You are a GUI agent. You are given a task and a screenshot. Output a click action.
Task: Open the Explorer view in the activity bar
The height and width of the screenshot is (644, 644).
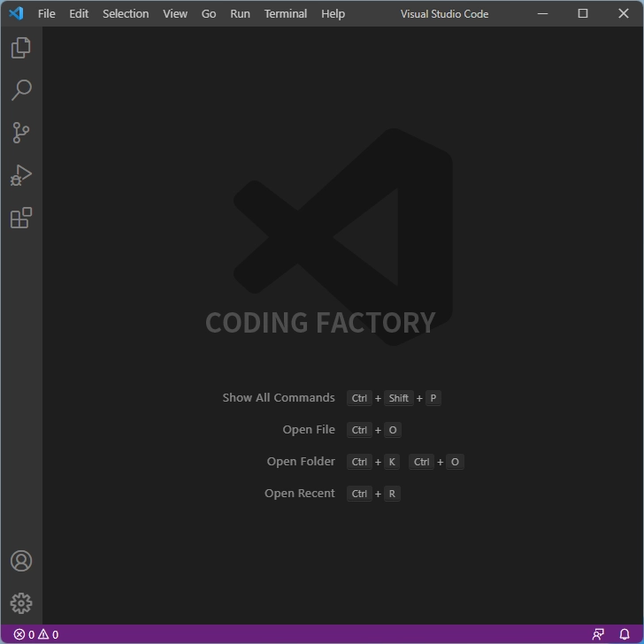pos(21,48)
